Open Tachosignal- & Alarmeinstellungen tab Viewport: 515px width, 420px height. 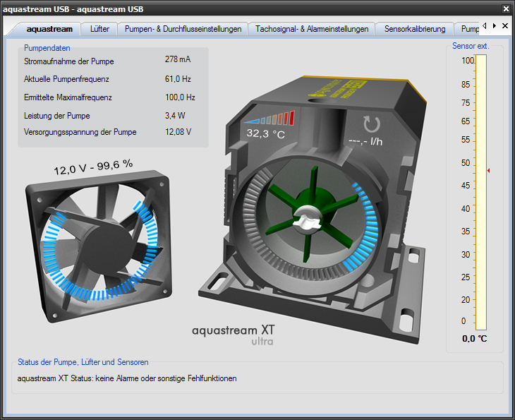(x=312, y=29)
